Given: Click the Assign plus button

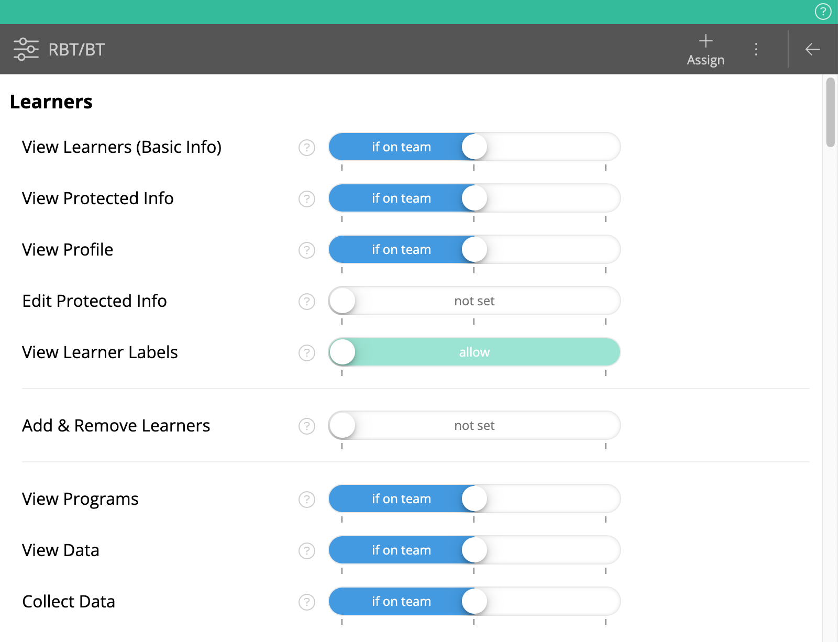Looking at the screenshot, I should (x=705, y=50).
